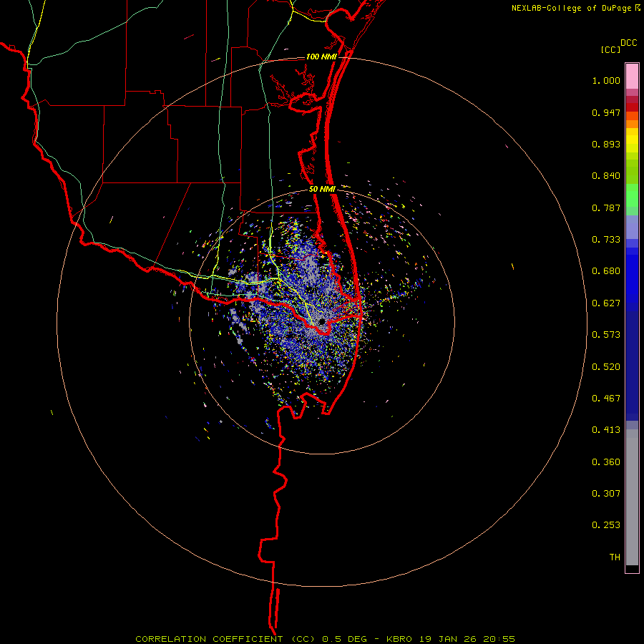Click the 0.307 scale value
This screenshot has height=644, width=644.
pyautogui.click(x=606, y=494)
